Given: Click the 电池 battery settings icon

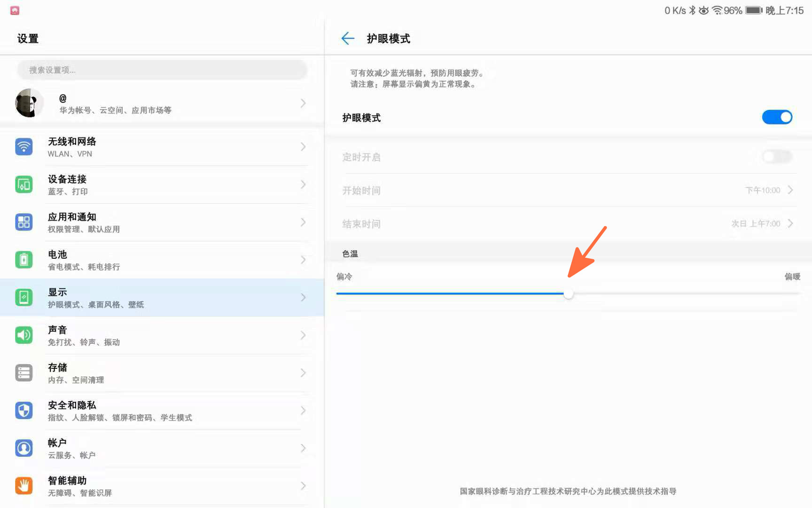Looking at the screenshot, I should (24, 260).
